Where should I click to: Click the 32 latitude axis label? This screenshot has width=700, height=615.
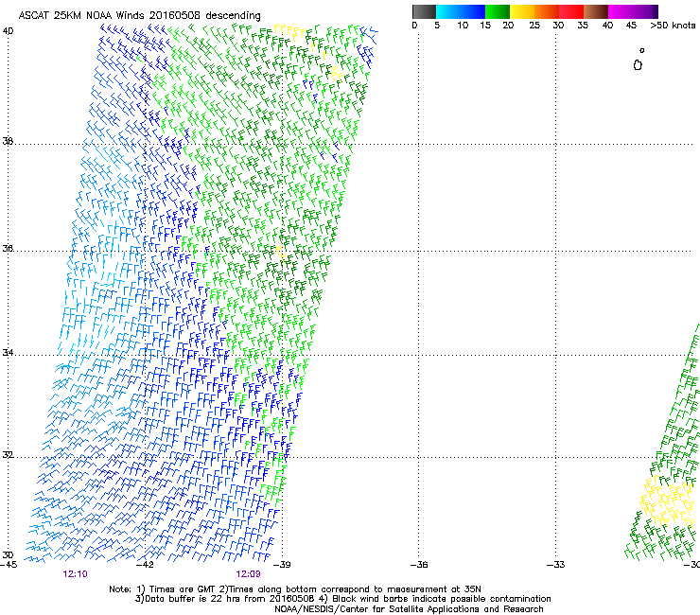click(8, 455)
